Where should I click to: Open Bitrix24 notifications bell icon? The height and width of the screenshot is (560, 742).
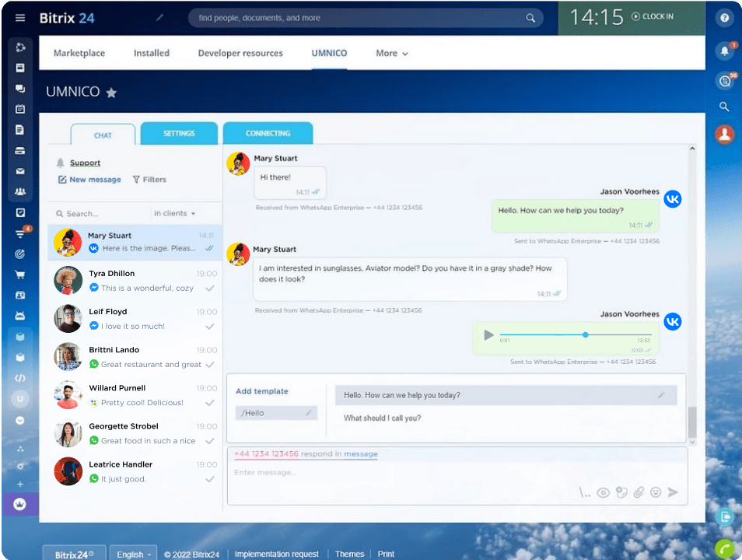pyautogui.click(x=724, y=50)
